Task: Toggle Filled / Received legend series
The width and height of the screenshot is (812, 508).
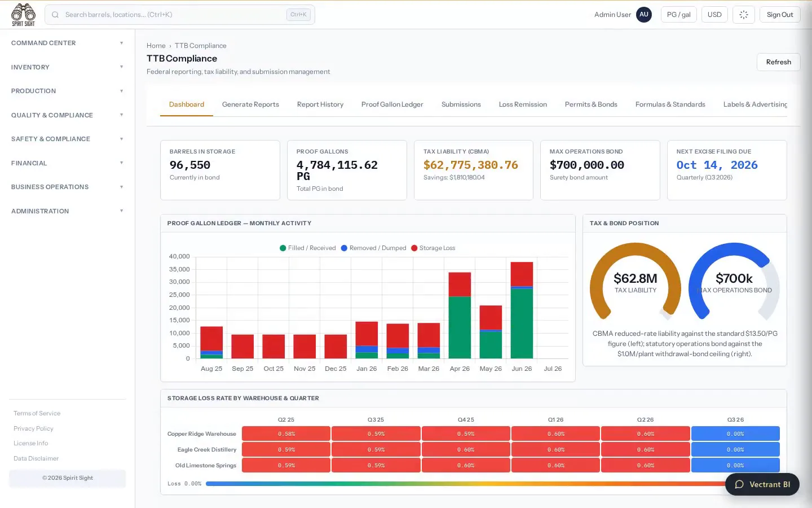Action: click(308, 248)
